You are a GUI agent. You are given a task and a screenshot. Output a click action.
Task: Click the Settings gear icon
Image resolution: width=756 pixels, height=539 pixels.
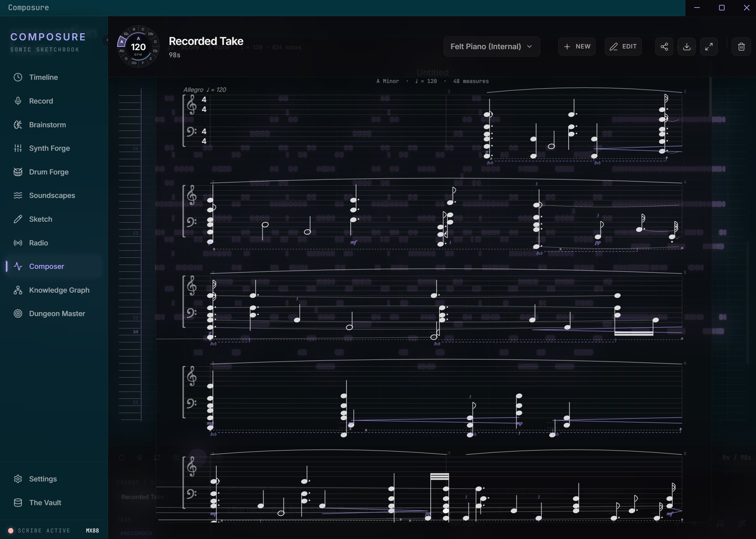pos(18,479)
